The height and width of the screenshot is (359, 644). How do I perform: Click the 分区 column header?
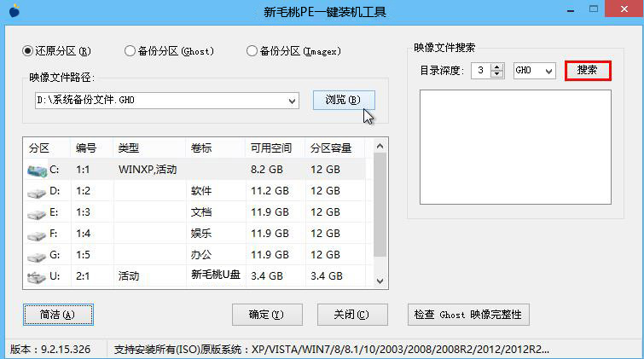coord(39,148)
